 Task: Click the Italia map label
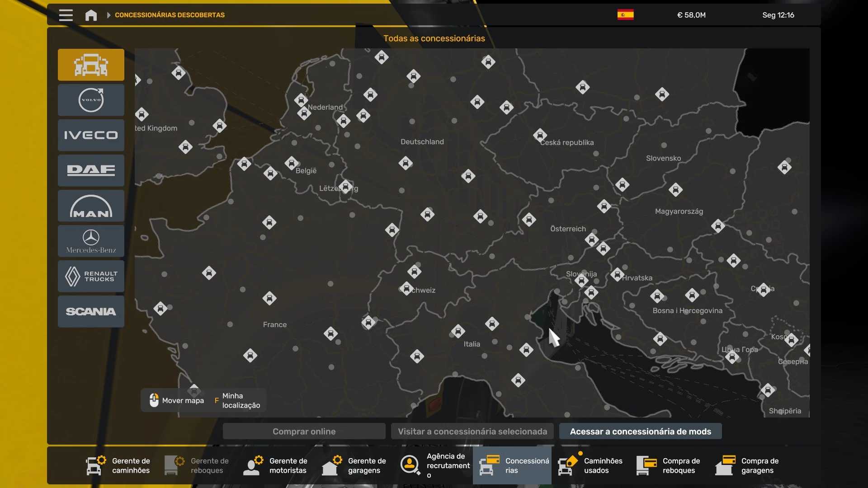pos(472,344)
